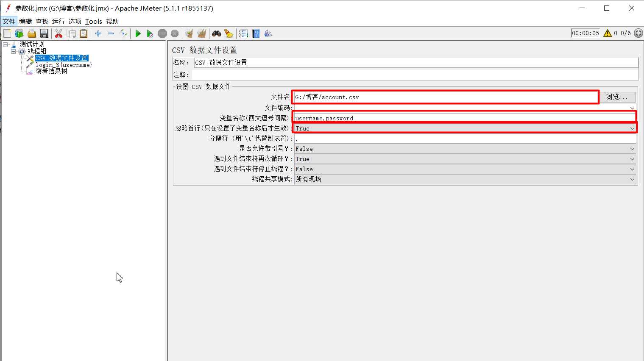Viewport: 644px width, 361px height.
Task: Click the 名称 input field
Action: pos(416,62)
